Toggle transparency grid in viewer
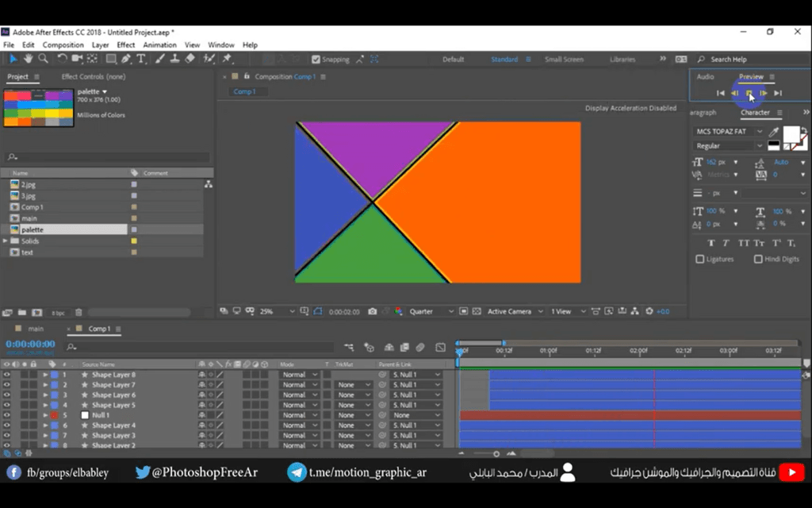This screenshot has width=812, height=508. [477, 311]
